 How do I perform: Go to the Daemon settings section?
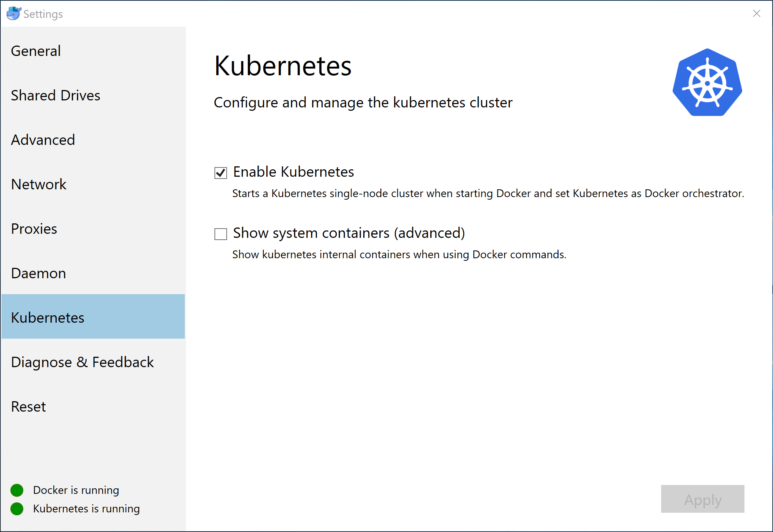[x=38, y=273]
